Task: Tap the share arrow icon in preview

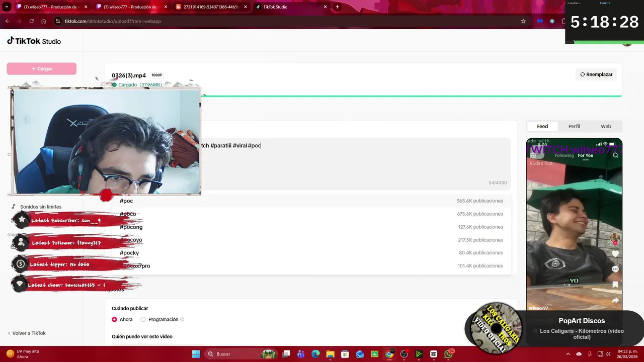Action: tap(615, 300)
